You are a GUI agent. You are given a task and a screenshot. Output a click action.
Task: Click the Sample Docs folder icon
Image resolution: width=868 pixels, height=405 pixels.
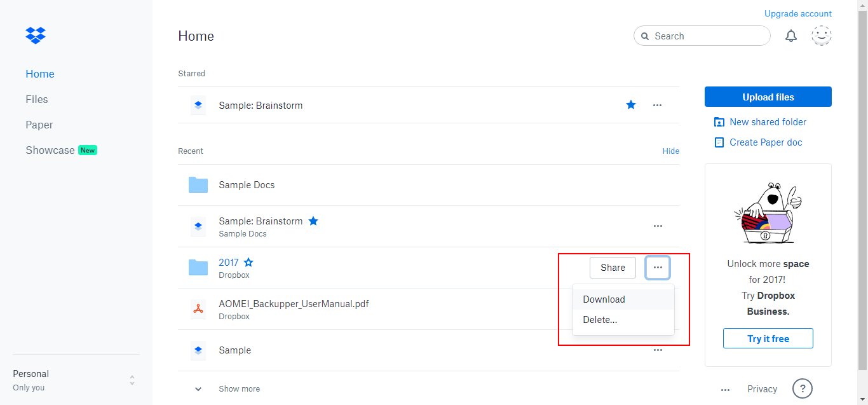(198, 184)
